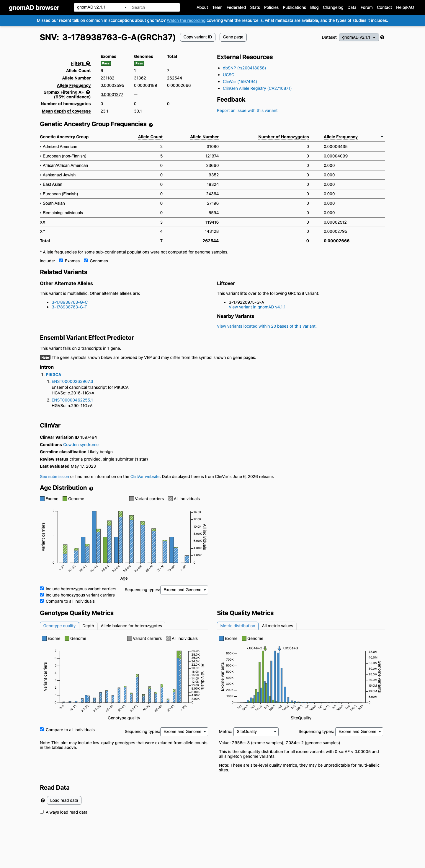The width and height of the screenshot is (425, 868).
Task: Open the ClinGen Allele Registry (CA2710871) link
Action: click(257, 88)
